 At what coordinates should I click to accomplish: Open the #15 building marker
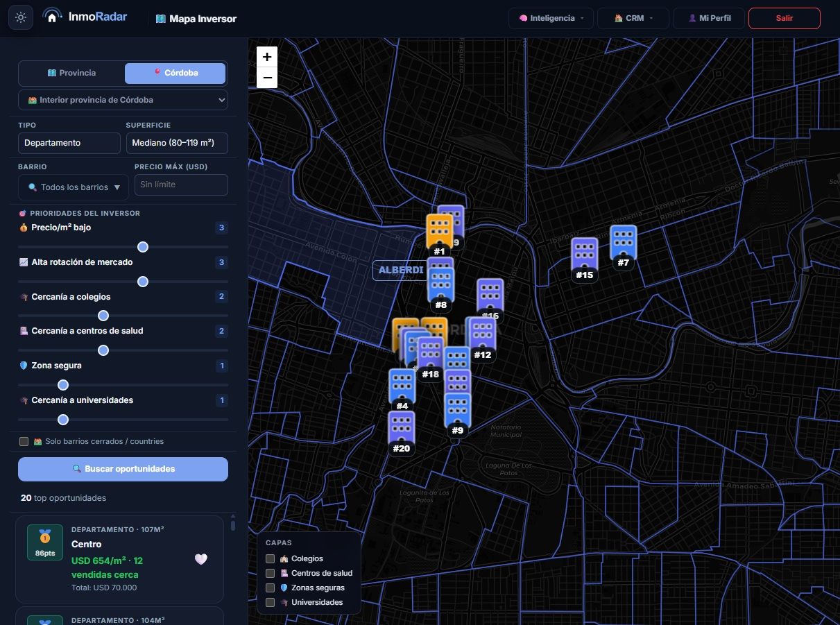[x=584, y=258]
